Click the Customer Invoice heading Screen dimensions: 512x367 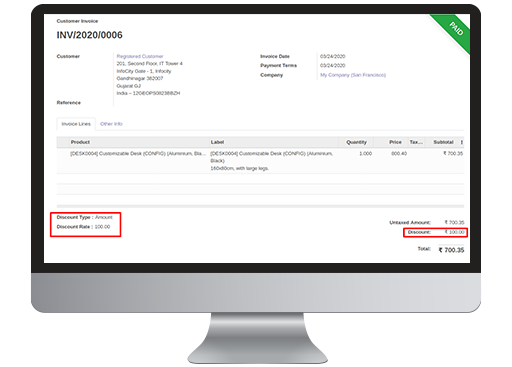77,21
